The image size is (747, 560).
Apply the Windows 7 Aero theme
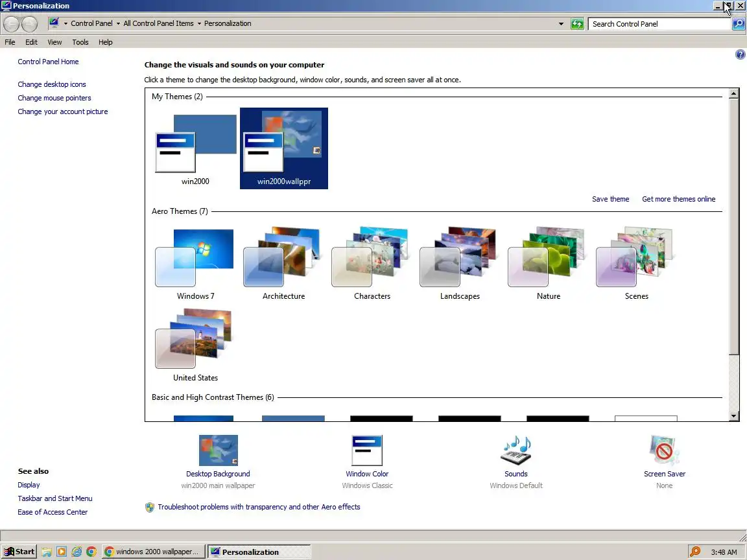point(195,263)
